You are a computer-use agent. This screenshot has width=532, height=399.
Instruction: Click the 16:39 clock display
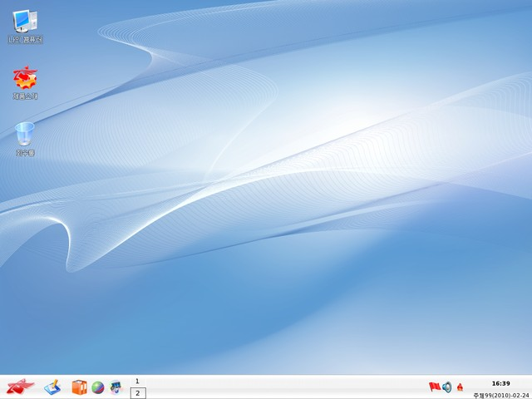500,383
